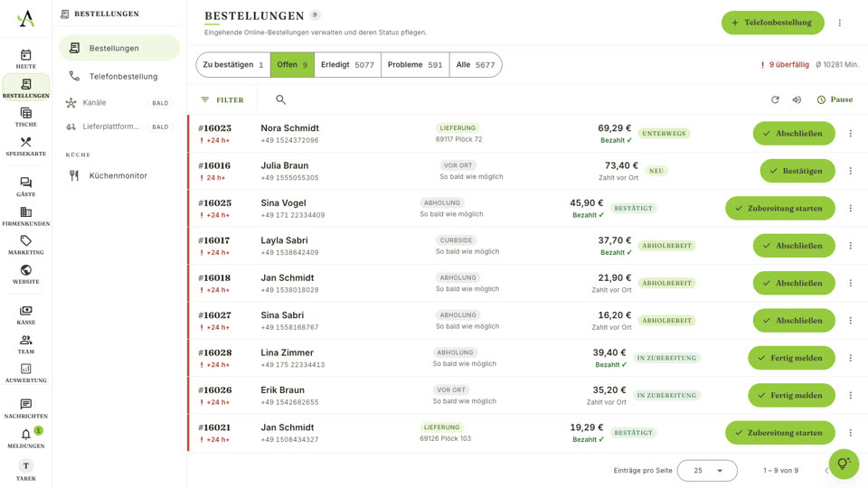Refresh the orders list

tap(775, 99)
